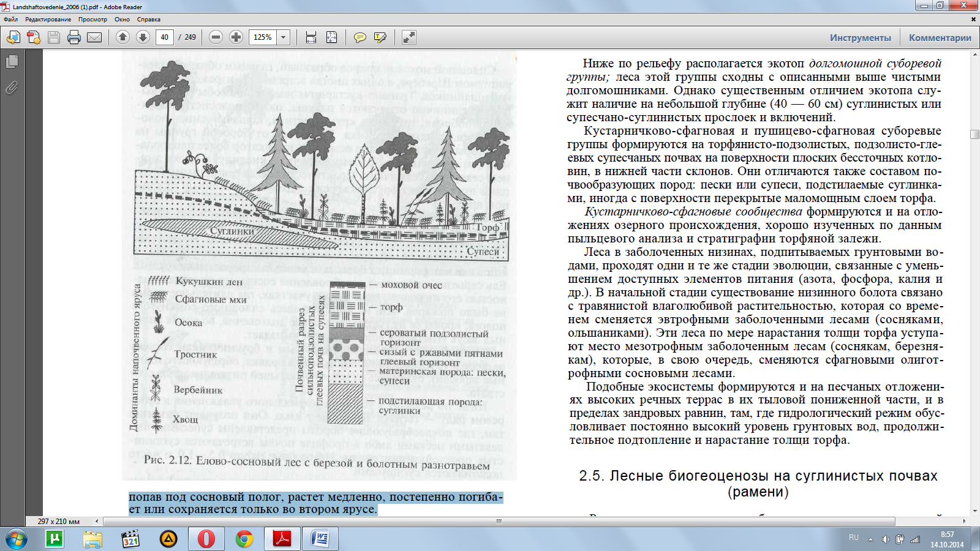Click the diagram label Суглинки
Image resolution: width=980 pixels, height=551 pixels.
point(232,231)
